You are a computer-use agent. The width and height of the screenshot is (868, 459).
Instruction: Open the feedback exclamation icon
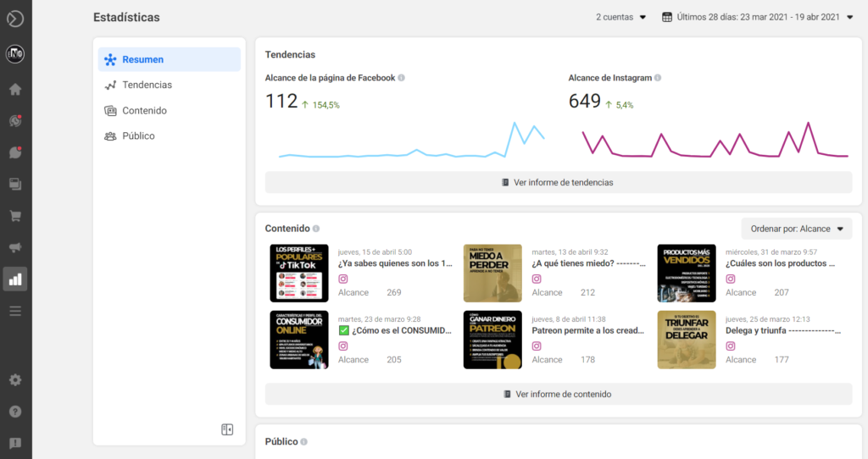coord(15,443)
